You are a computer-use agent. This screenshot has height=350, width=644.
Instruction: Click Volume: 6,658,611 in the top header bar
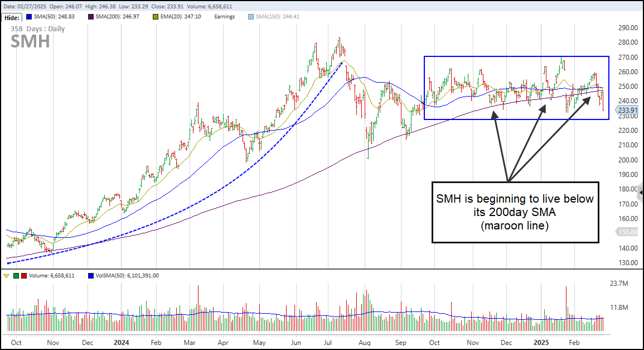point(211,7)
